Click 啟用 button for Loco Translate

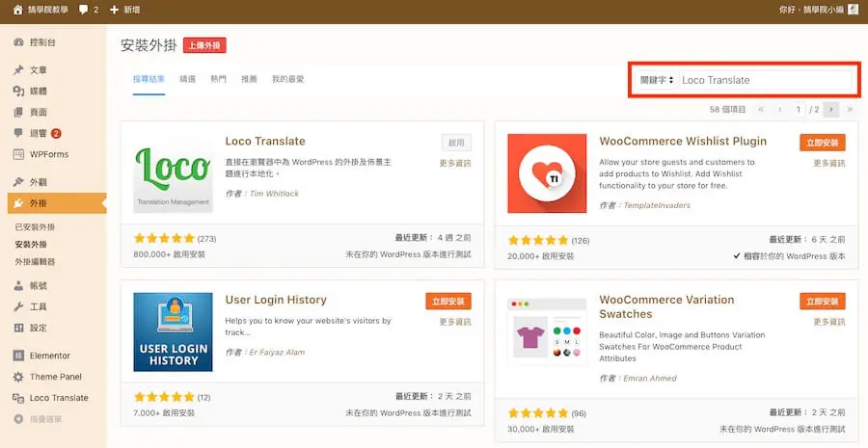click(x=457, y=143)
